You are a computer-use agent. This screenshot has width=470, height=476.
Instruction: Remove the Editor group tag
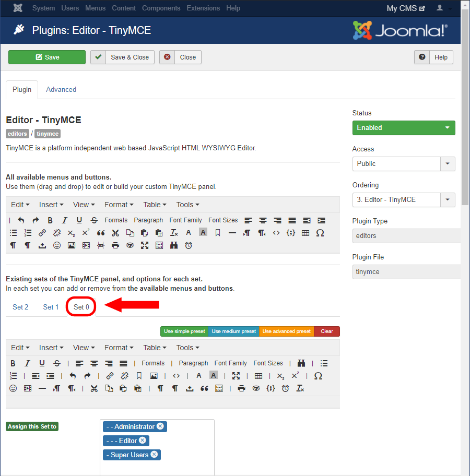click(142, 440)
